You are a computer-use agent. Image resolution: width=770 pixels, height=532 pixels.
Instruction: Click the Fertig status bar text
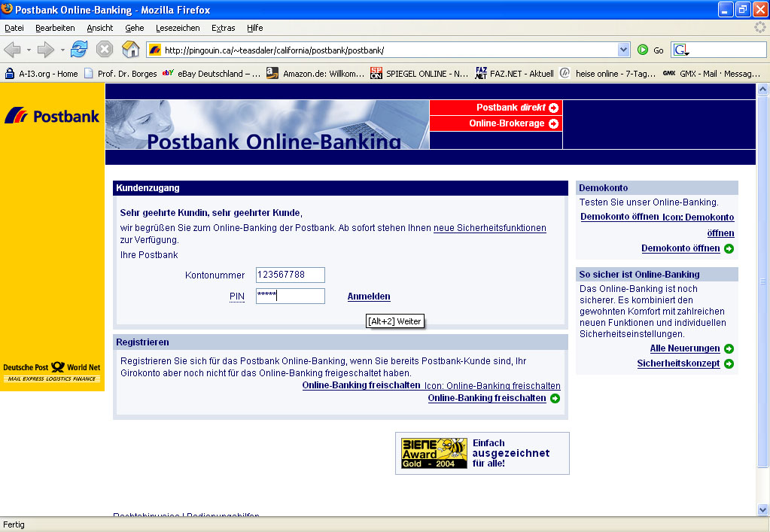[x=14, y=524]
